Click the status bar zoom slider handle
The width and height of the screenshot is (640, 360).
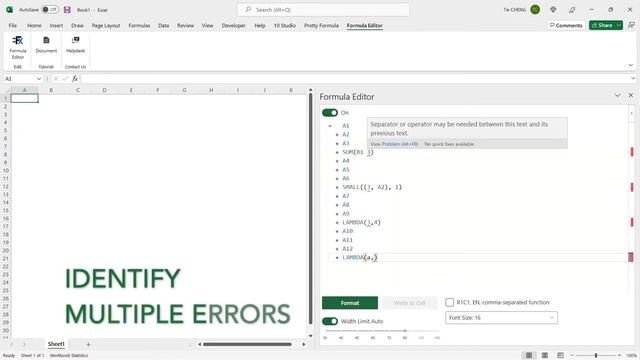click(x=596, y=356)
